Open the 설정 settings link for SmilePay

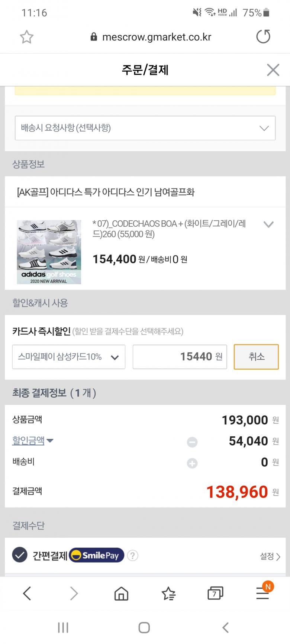click(x=270, y=556)
